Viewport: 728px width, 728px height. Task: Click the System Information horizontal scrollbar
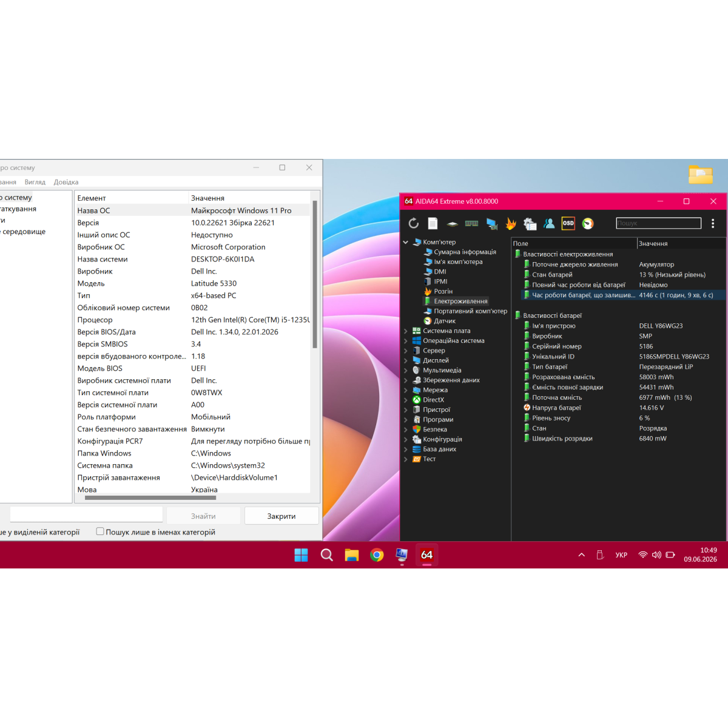[x=150, y=497]
